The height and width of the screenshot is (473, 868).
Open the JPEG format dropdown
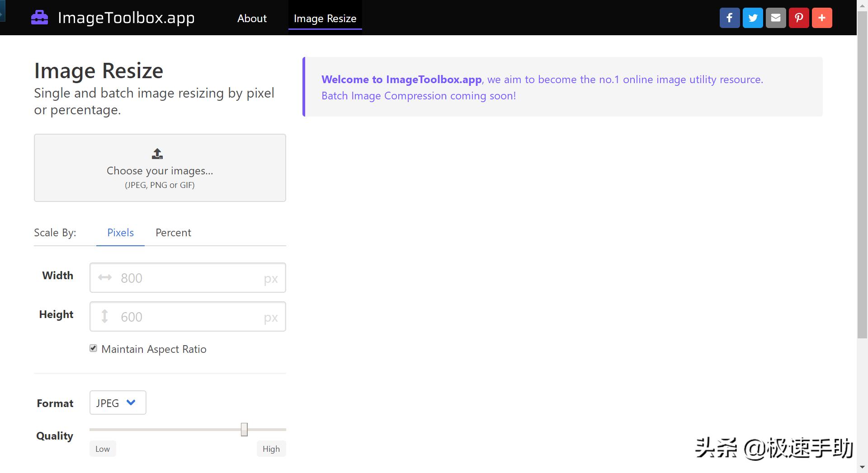point(118,403)
